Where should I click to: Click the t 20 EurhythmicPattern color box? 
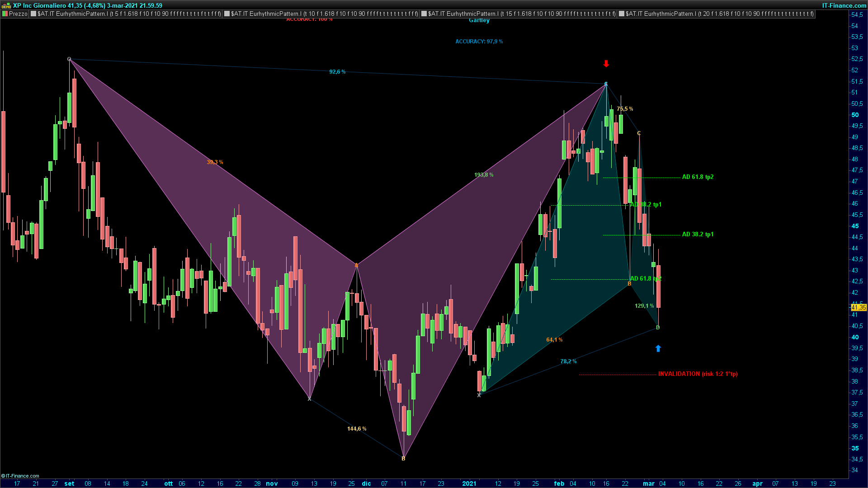pos(622,14)
